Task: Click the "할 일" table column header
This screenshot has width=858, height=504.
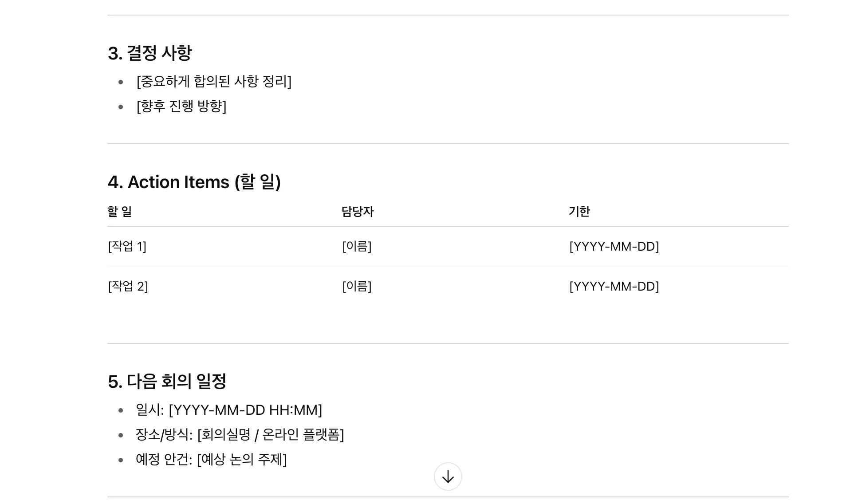Action: (120, 212)
